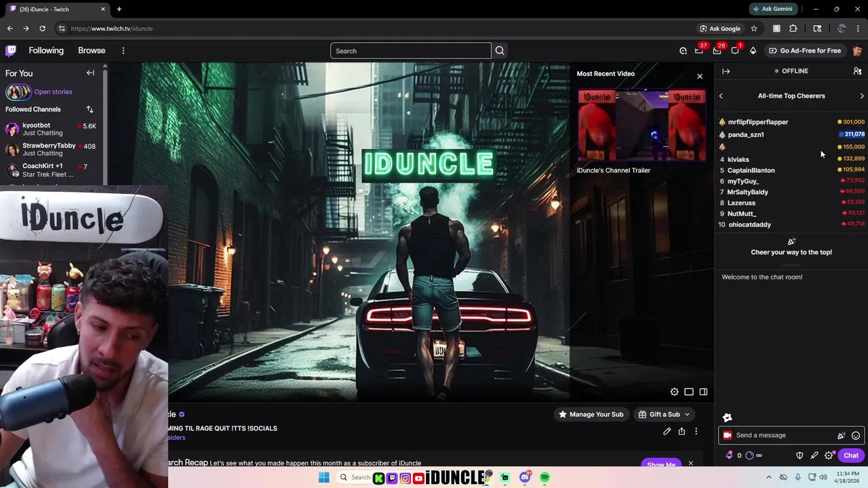Open Twitch home via the logo icon

11,50
